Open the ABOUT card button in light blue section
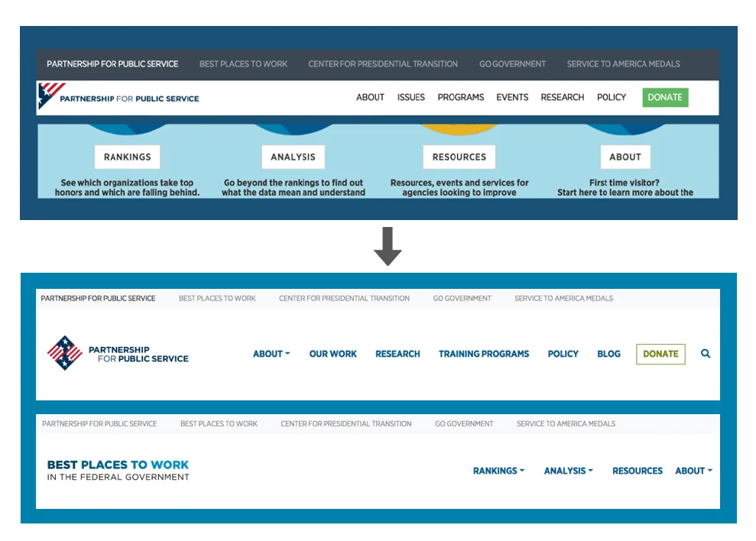The image size is (756, 541). coord(625,157)
